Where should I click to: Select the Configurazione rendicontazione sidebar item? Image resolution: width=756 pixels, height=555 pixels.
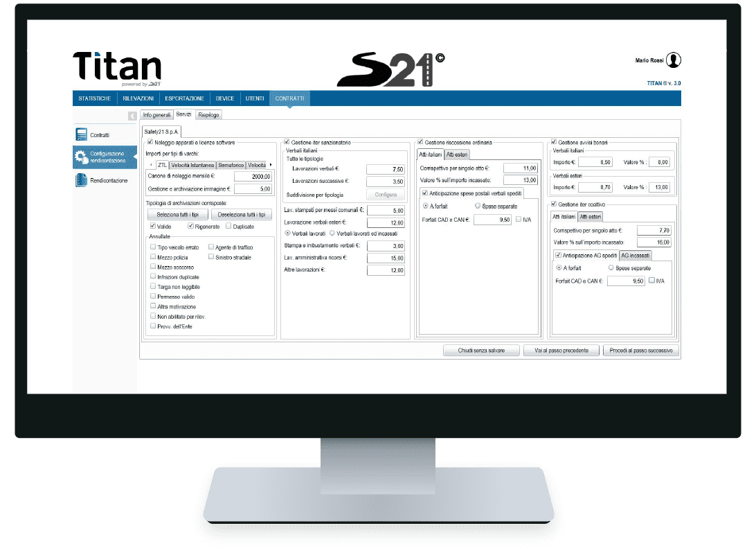[105, 157]
